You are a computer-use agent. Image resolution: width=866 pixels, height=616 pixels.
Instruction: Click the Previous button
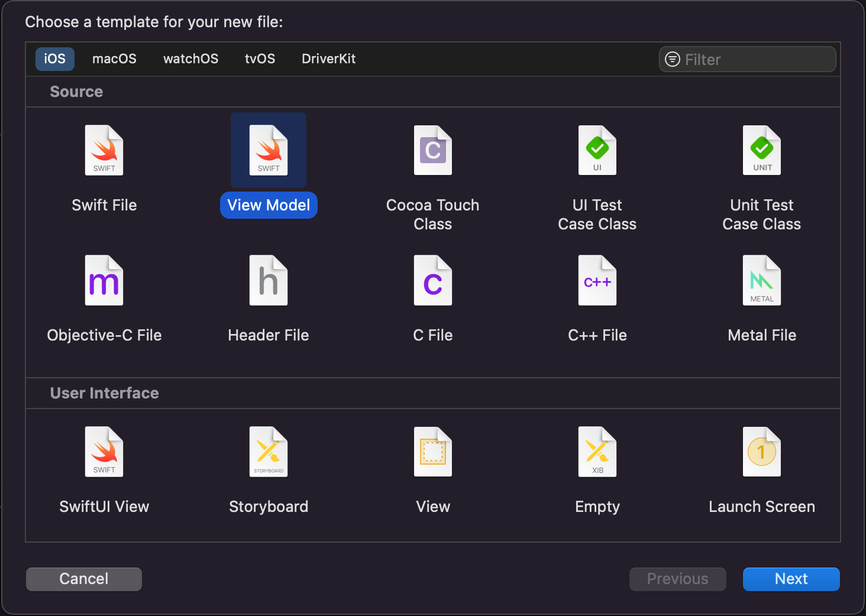click(x=678, y=579)
